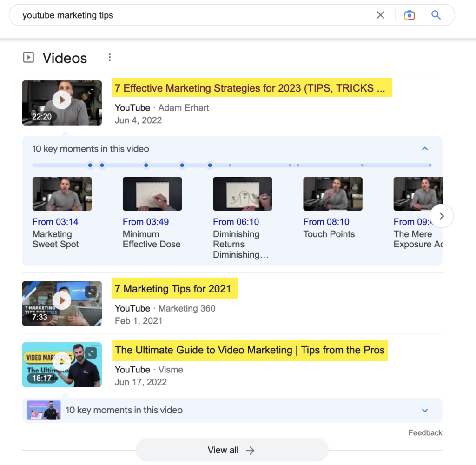Open Google Lens image search camera icon
The image size is (476, 465).
(409, 15)
